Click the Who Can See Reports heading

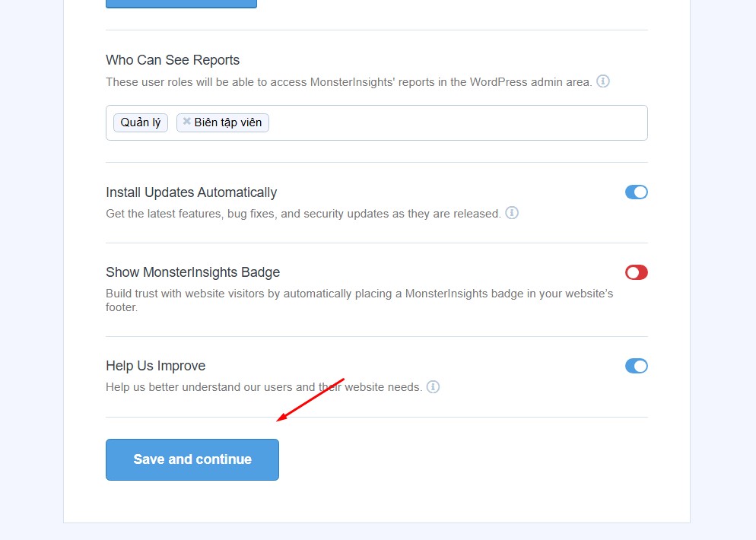[x=173, y=60]
